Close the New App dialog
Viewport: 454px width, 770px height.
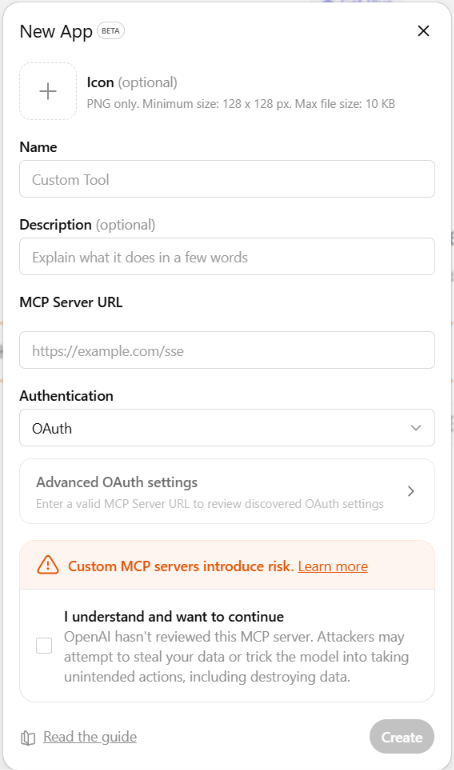point(423,31)
